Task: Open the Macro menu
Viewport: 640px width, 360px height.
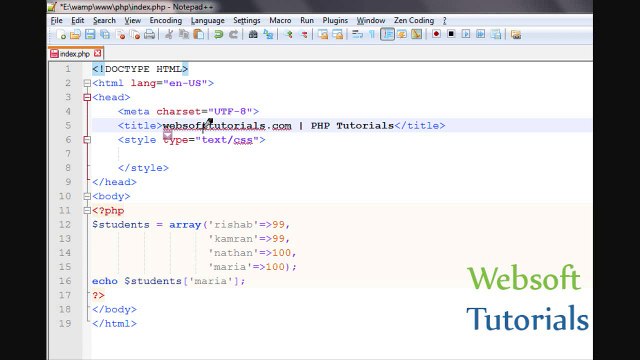Action: coord(280,20)
